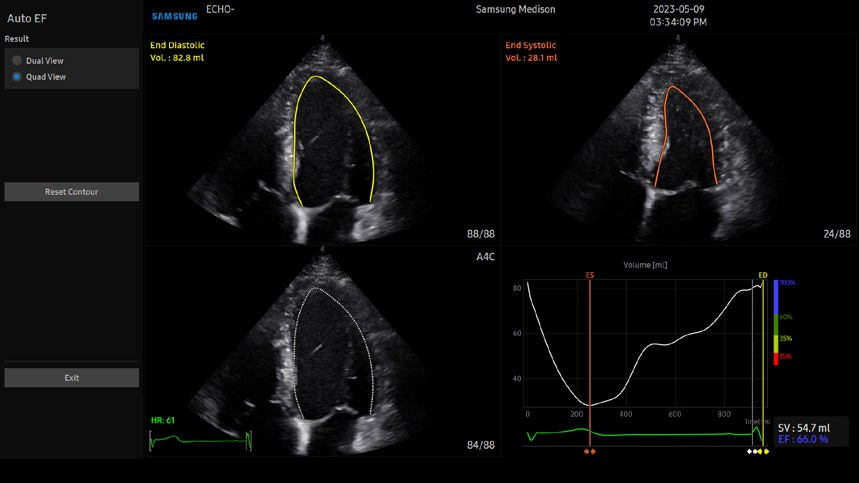Screen dimensions: 859x483
Task: Click the Auto EF panel title
Action: coord(27,18)
